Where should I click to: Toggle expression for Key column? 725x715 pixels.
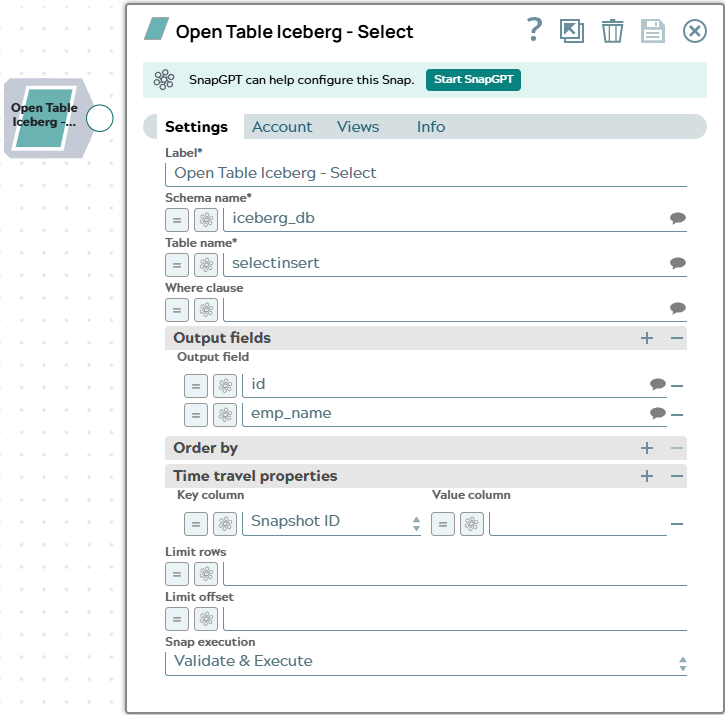click(x=196, y=524)
